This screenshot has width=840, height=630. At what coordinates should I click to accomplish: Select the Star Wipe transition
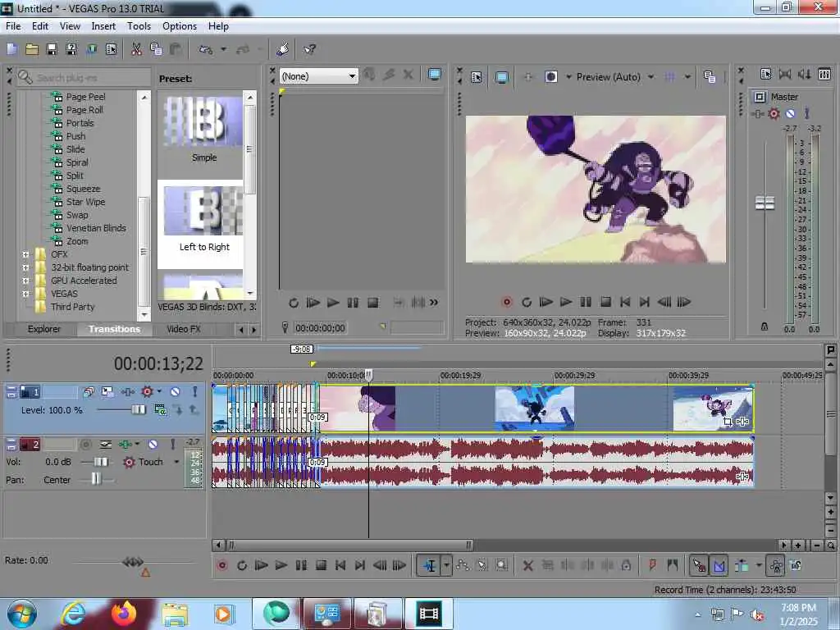tap(85, 202)
